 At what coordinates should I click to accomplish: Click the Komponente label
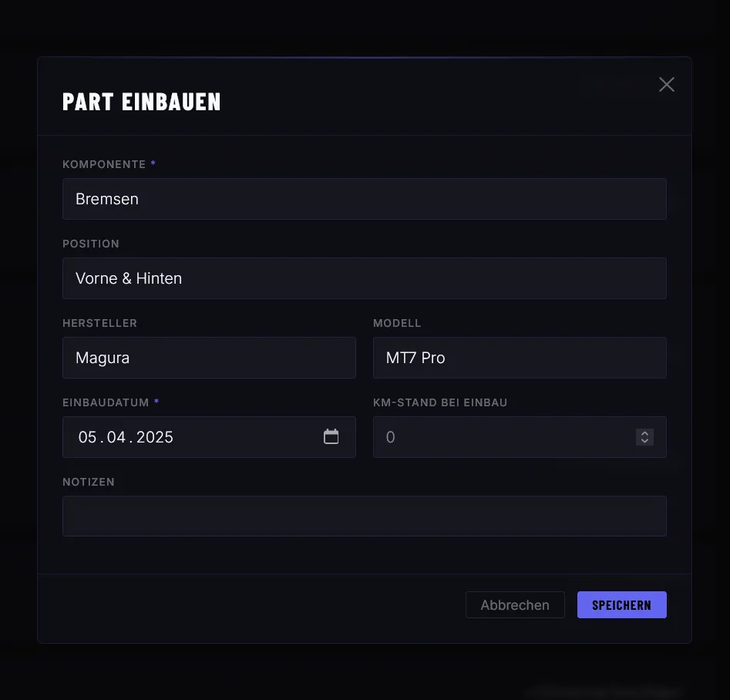click(x=104, y=164)
